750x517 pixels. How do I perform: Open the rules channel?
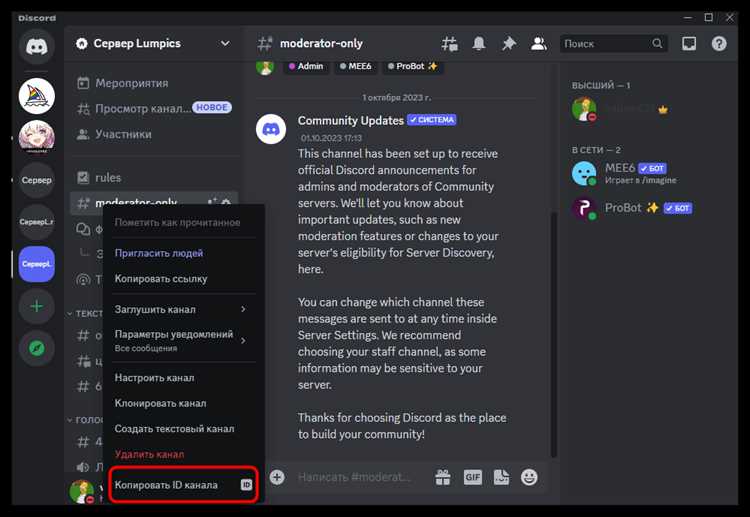(154, 178)
